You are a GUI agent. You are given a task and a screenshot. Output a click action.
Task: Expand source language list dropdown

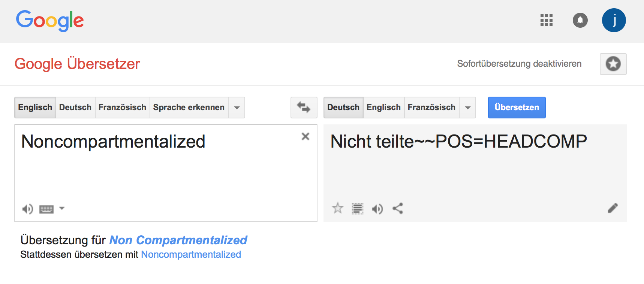point(237,108)
